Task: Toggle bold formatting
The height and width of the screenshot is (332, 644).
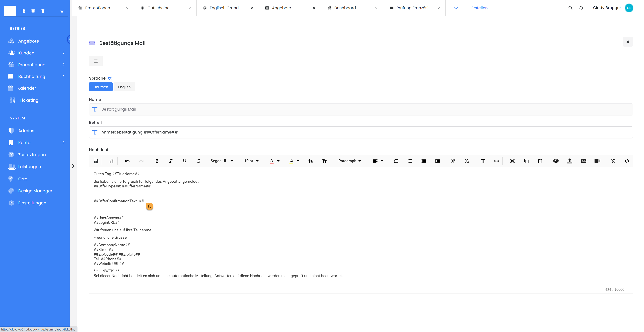Action: coord(157,161)
